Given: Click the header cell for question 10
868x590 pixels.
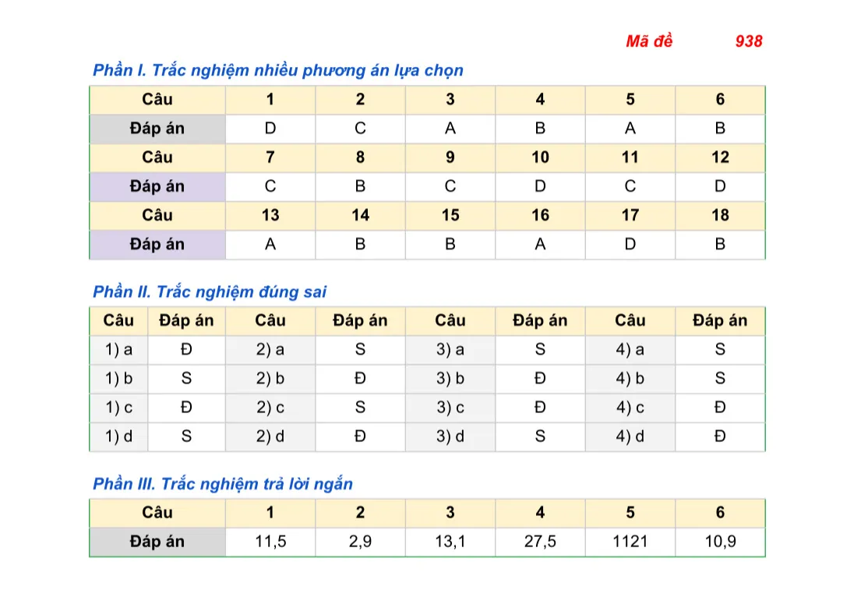Looking at the screenshot, I should click(x=540, y=157).
